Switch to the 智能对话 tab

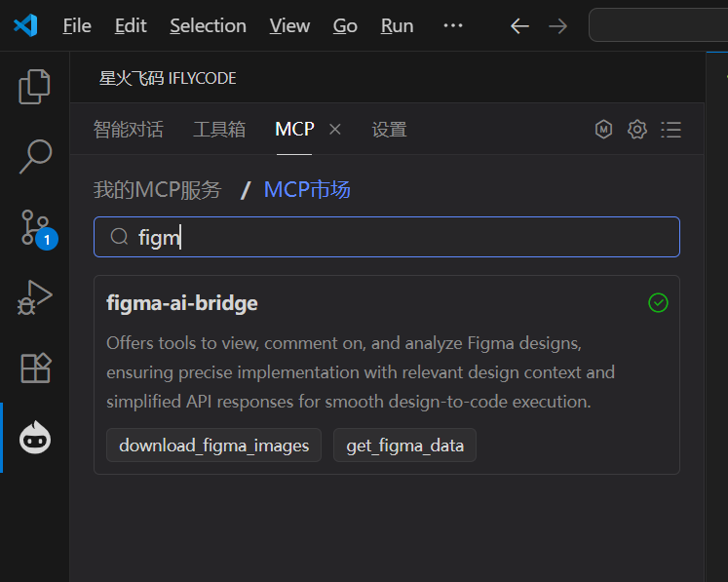point(128,129)
